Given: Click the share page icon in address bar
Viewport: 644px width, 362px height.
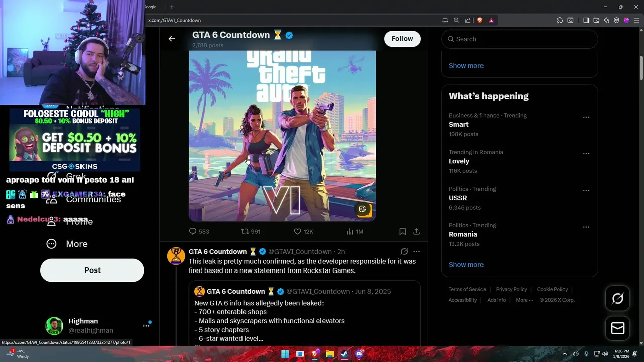Looking at the screenshot, I should pos(468,20).
